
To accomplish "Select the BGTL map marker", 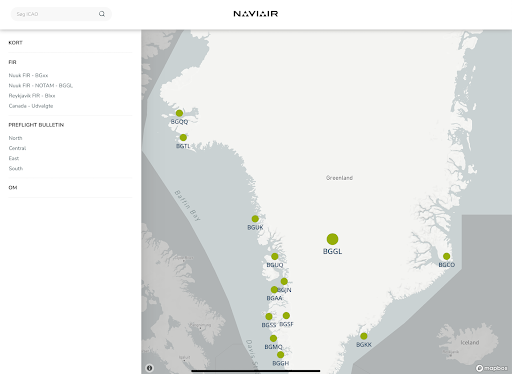I will click(x=183, y=137).
